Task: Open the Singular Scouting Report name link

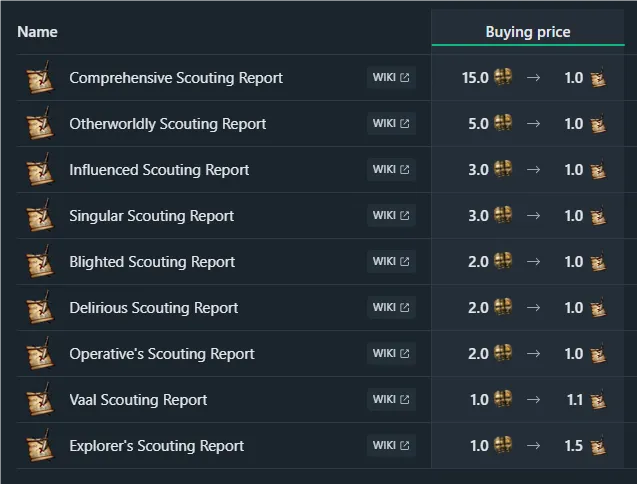Action: click(x=152, y=216)
